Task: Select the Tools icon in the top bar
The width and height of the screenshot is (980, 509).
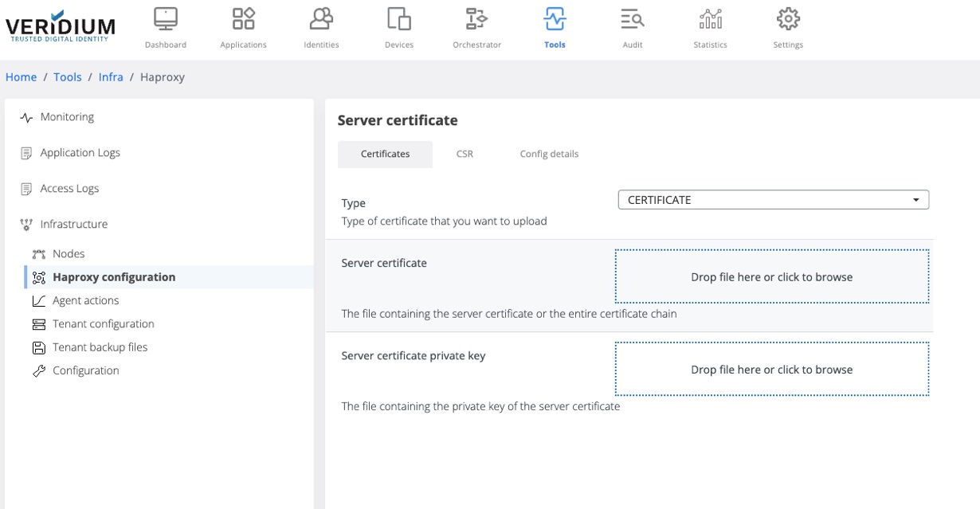Action: (x=555, y=19)
